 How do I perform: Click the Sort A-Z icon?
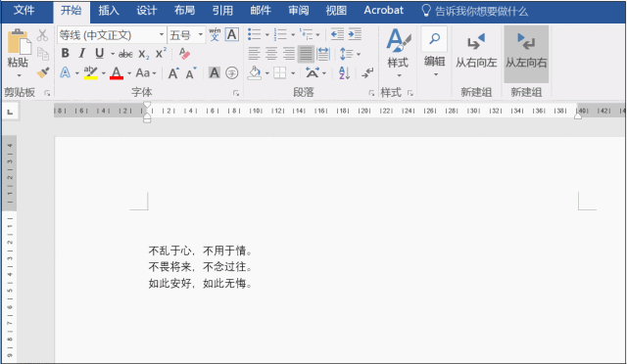pyautogui.click(x=344, y=72)
